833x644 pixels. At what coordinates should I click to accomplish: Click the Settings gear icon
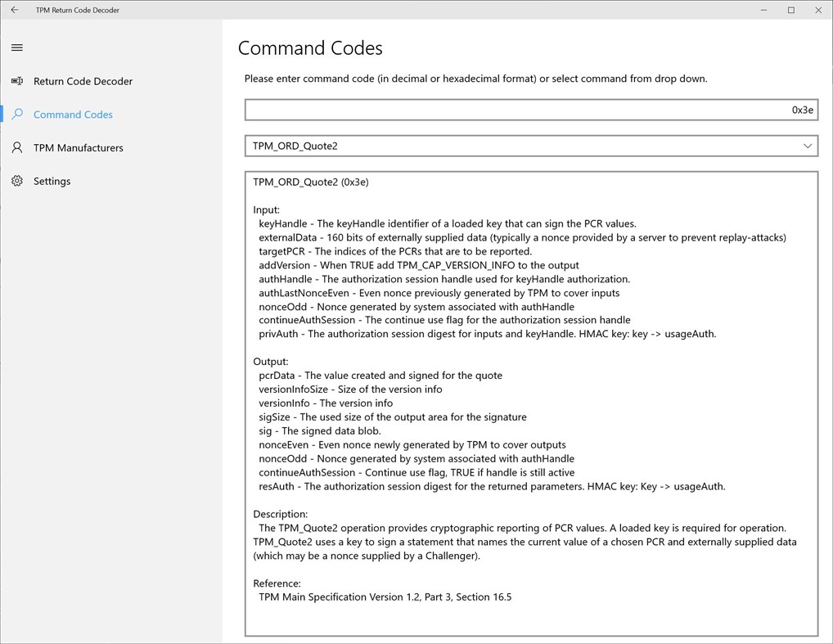click(16, 181)
